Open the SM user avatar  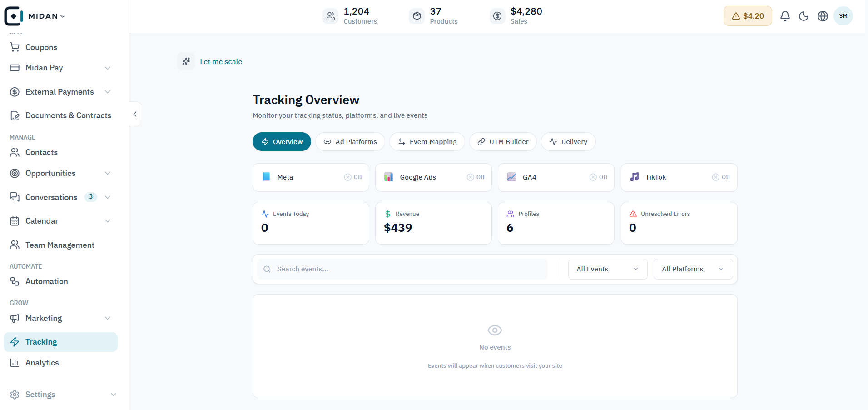pyautogui.click(x=843, y=16)
